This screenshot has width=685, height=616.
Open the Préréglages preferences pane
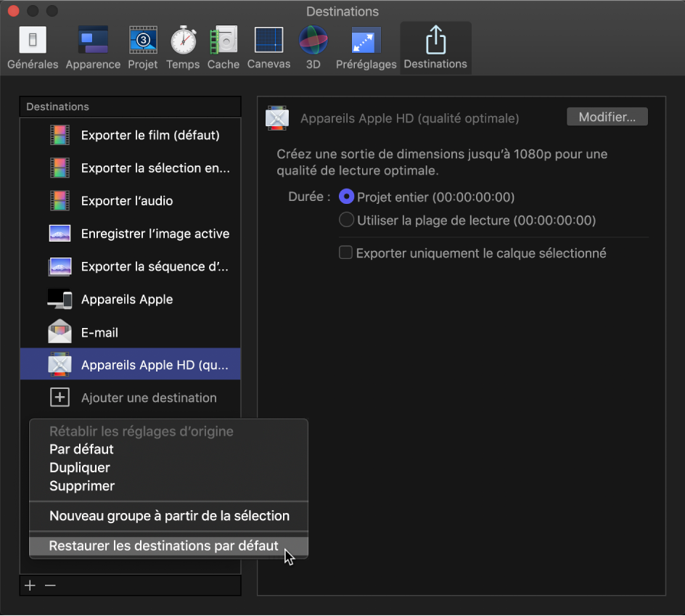[366, 48]
